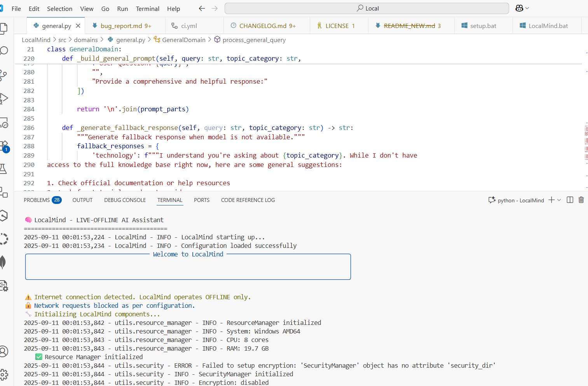Open the Help menu

pos(173,9)
